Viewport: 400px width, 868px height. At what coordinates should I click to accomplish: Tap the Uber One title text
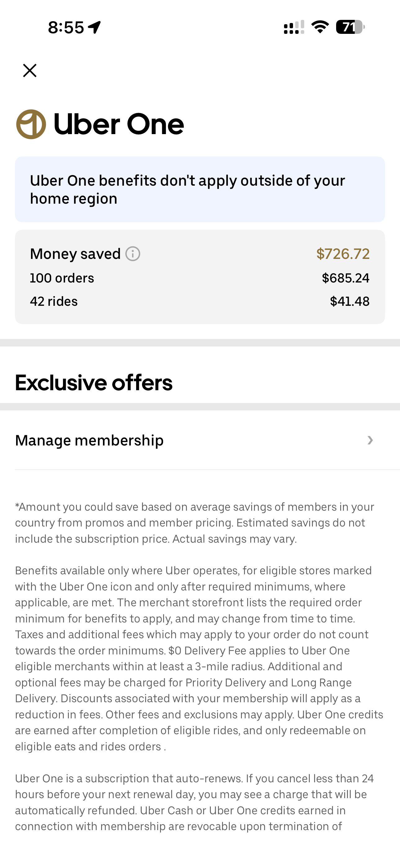(118, 124)
